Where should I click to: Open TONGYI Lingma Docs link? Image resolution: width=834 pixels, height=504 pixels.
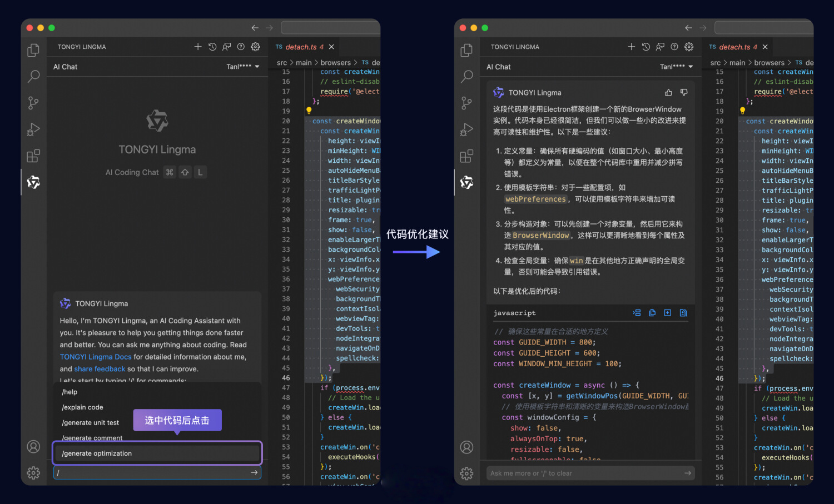pos(95,356)
